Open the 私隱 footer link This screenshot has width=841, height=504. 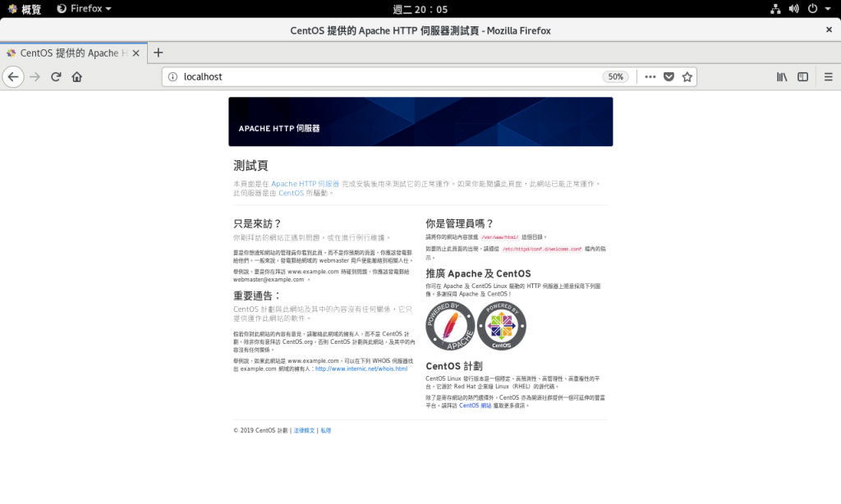pos(325,431)
